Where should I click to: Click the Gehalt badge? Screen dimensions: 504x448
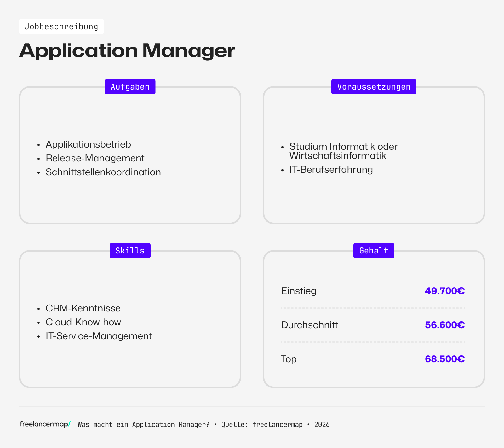click(374, 250)
